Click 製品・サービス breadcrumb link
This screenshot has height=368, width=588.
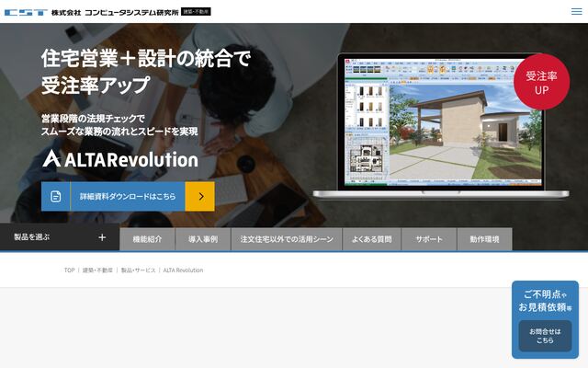(138, 270)
